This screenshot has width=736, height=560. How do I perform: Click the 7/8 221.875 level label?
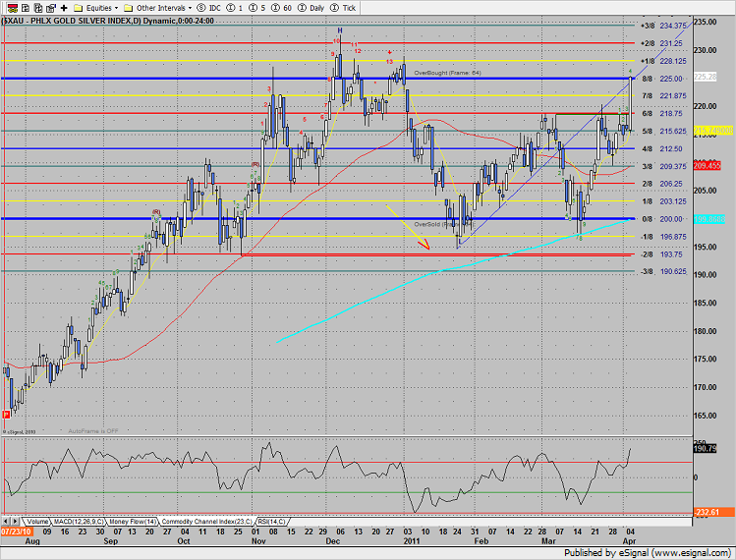663,95
